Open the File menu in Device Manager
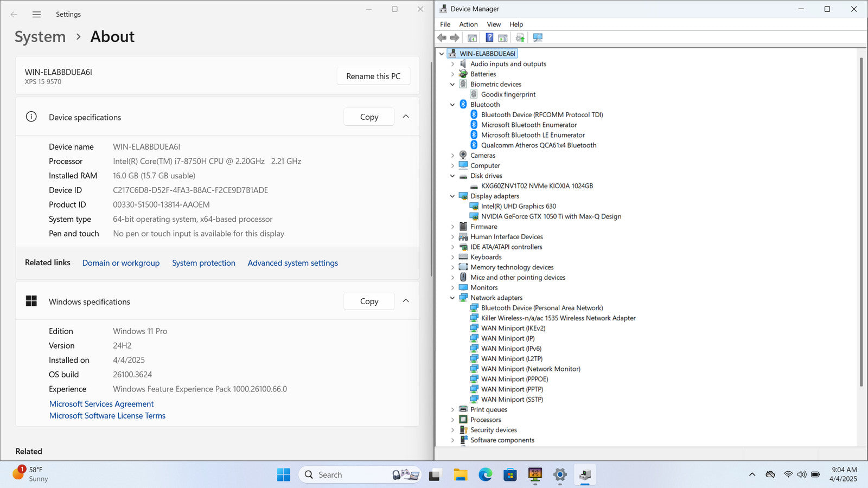Screen dimensions: 868x488 tap(445, 24)
